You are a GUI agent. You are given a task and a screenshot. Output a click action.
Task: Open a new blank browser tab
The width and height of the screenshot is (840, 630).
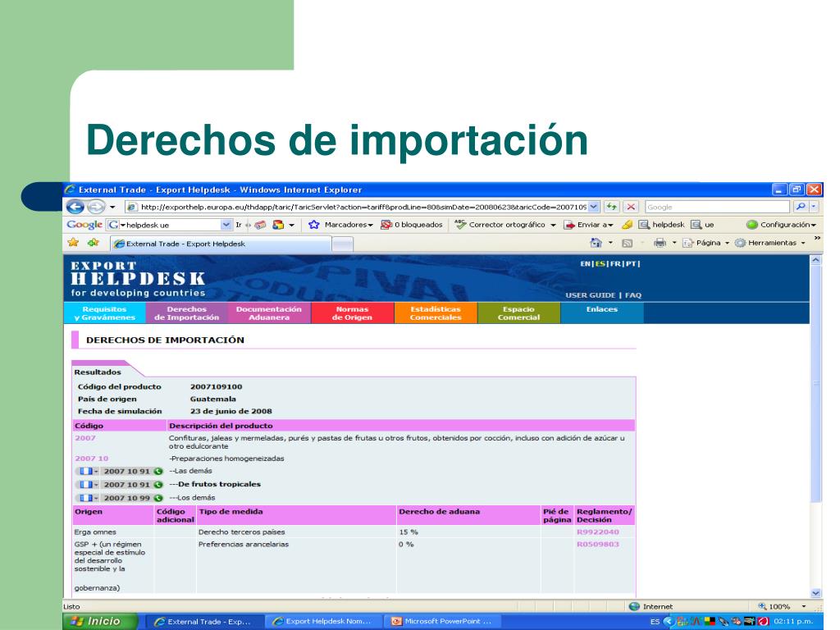point(343,244)
